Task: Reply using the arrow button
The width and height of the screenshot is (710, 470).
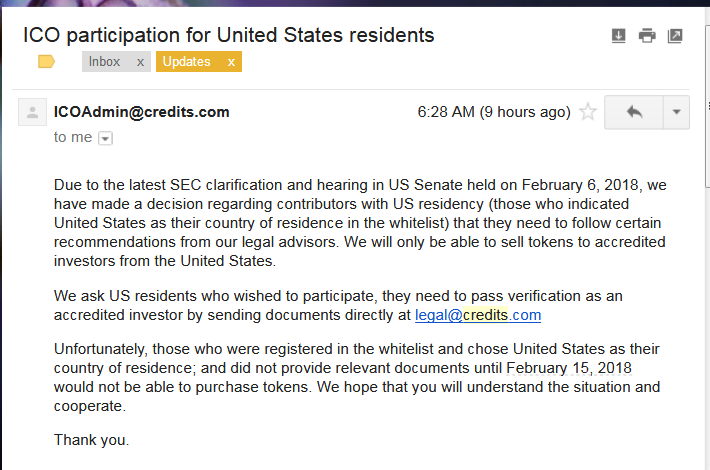Action: coord(634,112)
